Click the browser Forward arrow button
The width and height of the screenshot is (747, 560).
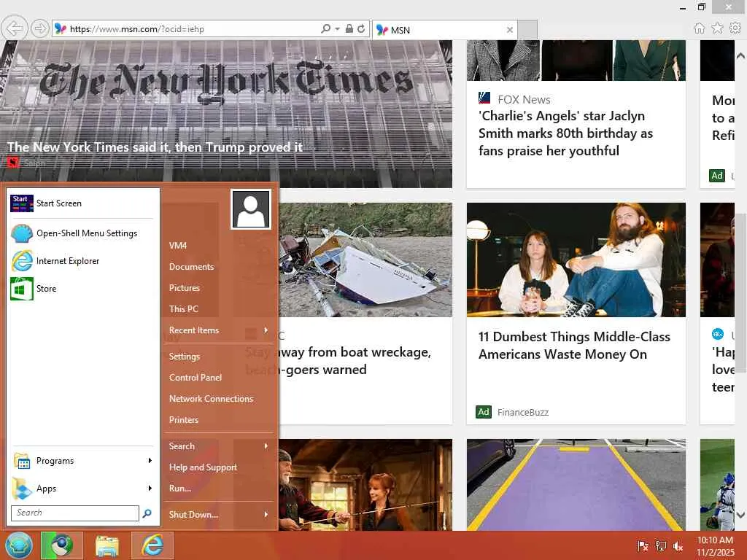point(40,29)
